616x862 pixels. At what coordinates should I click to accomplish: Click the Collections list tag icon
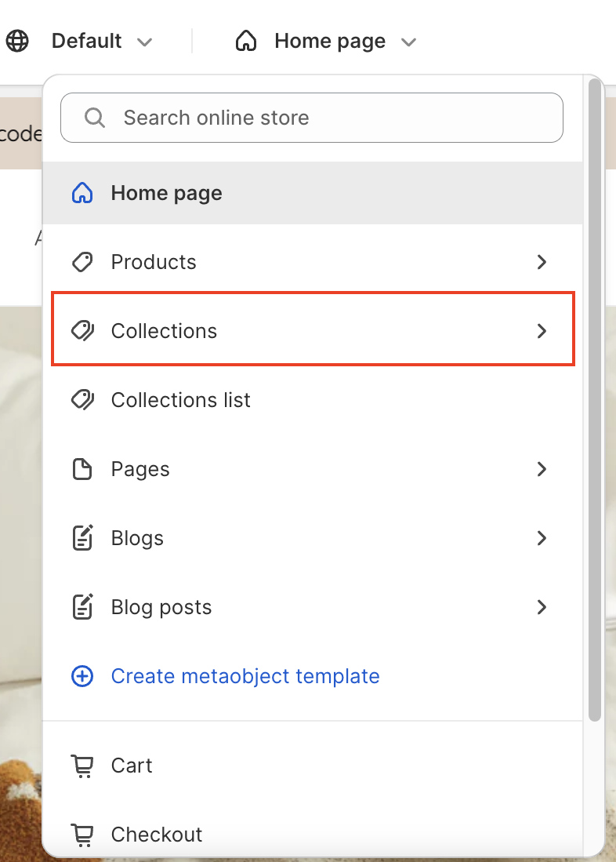tap(82, 400)
